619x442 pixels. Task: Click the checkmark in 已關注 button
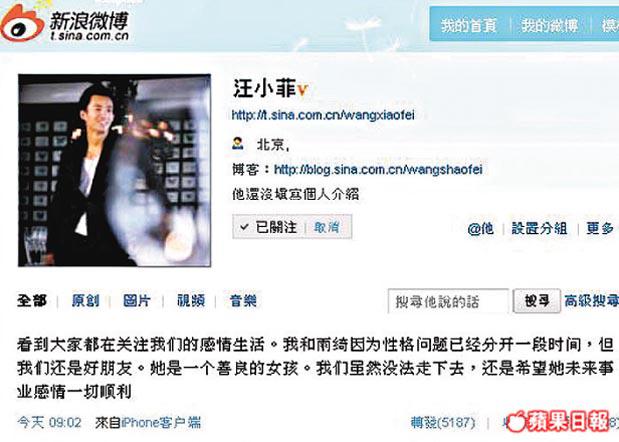point(244,227)
